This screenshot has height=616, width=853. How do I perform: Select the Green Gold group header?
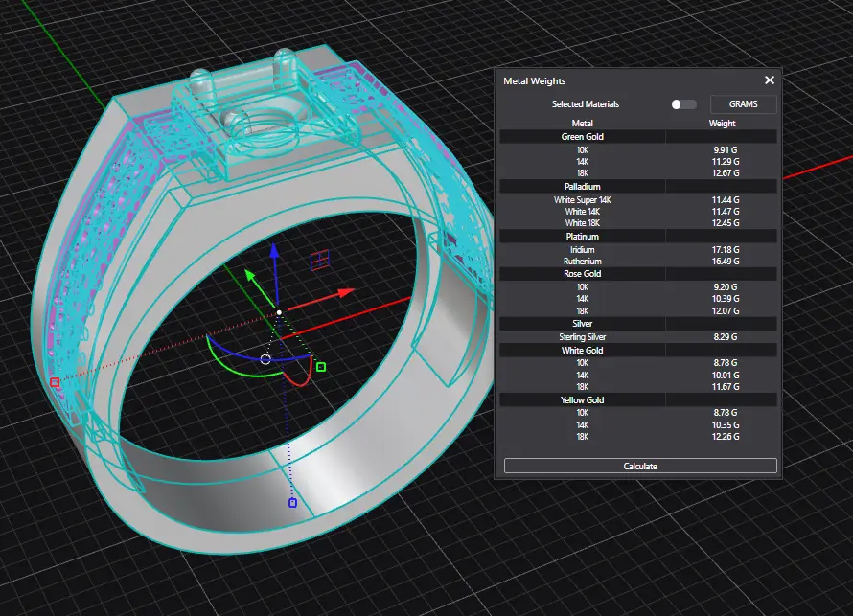point(582,137)
